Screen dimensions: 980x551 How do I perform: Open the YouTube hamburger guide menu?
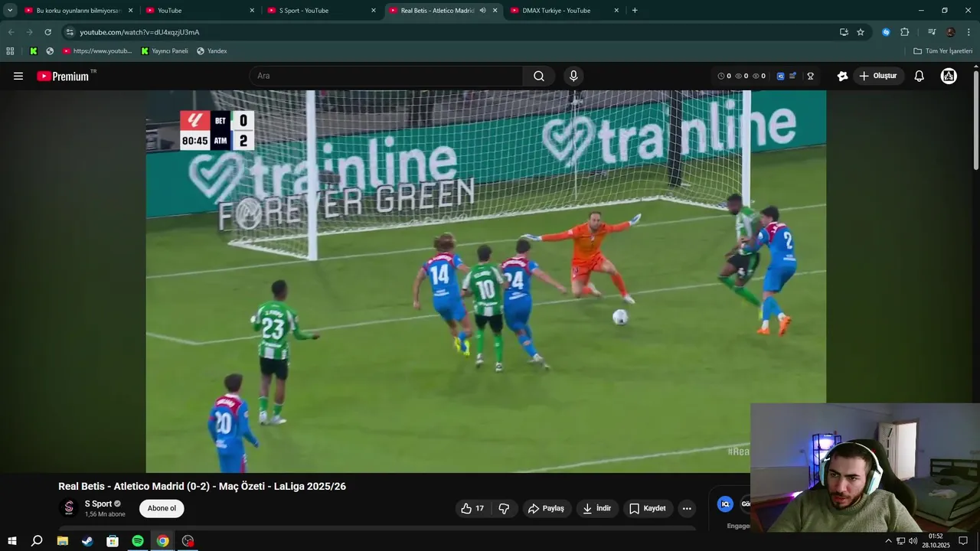tap(18, 76)
